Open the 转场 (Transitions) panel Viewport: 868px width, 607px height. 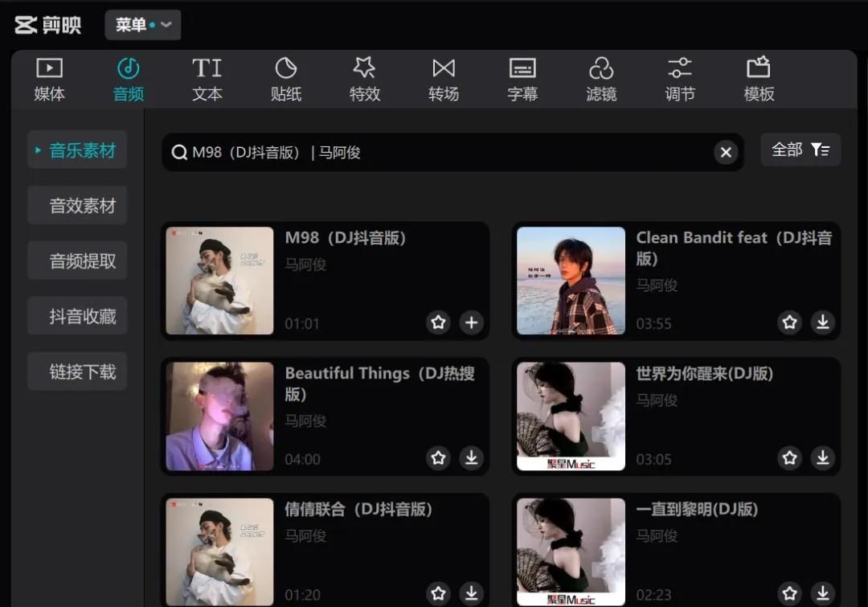[443, 80]
